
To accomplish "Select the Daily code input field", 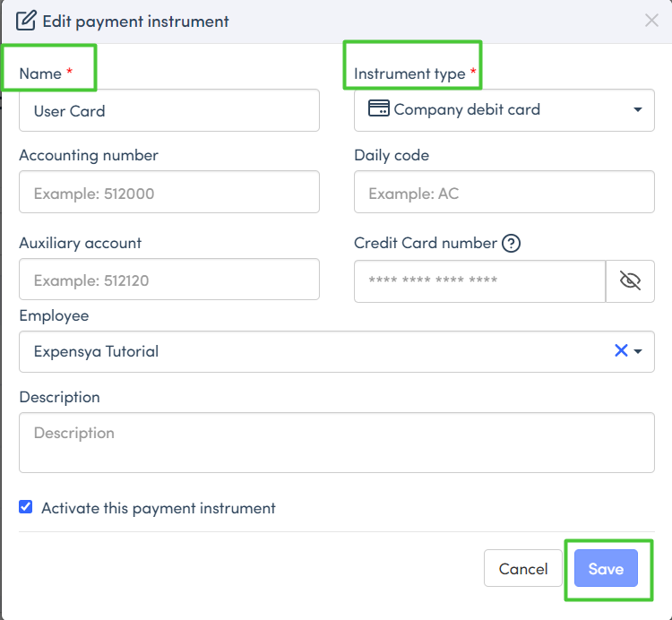I will click(x=504, y=193).
